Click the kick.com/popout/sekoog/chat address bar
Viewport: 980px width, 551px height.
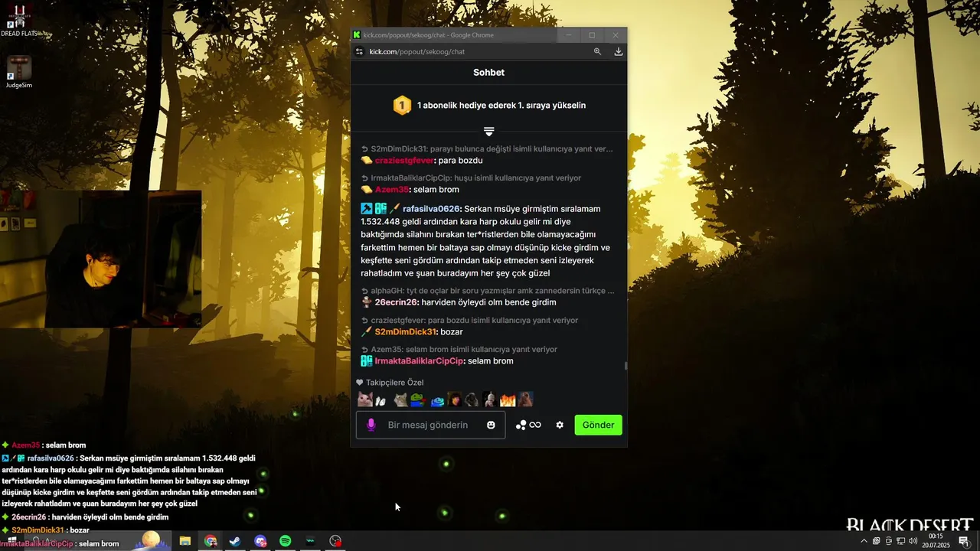417,51
